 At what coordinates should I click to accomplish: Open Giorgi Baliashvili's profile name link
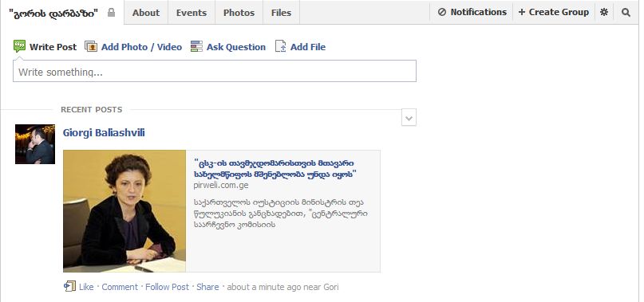(x=104, y=133)
